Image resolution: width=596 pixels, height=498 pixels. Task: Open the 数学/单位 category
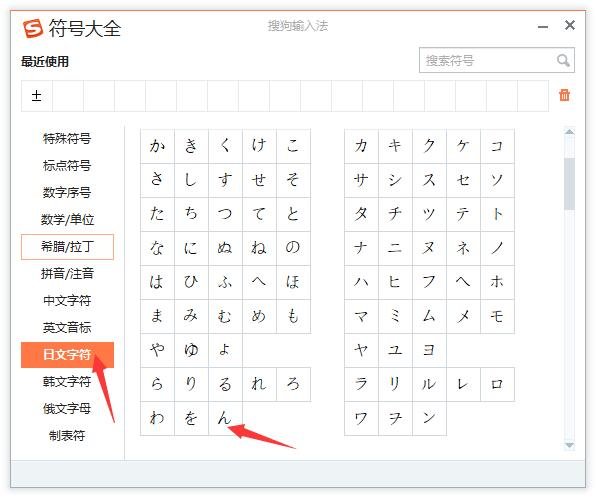67,220
